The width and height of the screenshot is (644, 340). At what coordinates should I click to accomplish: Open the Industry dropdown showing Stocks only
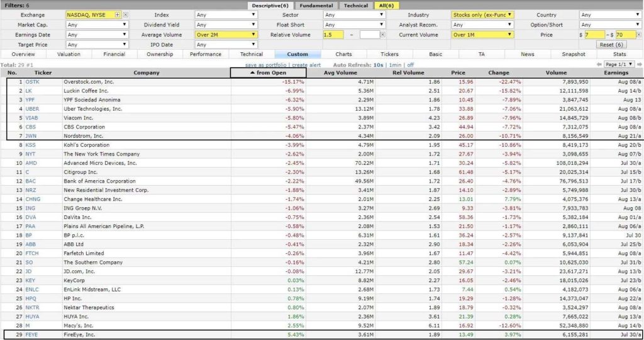(482, 15)
